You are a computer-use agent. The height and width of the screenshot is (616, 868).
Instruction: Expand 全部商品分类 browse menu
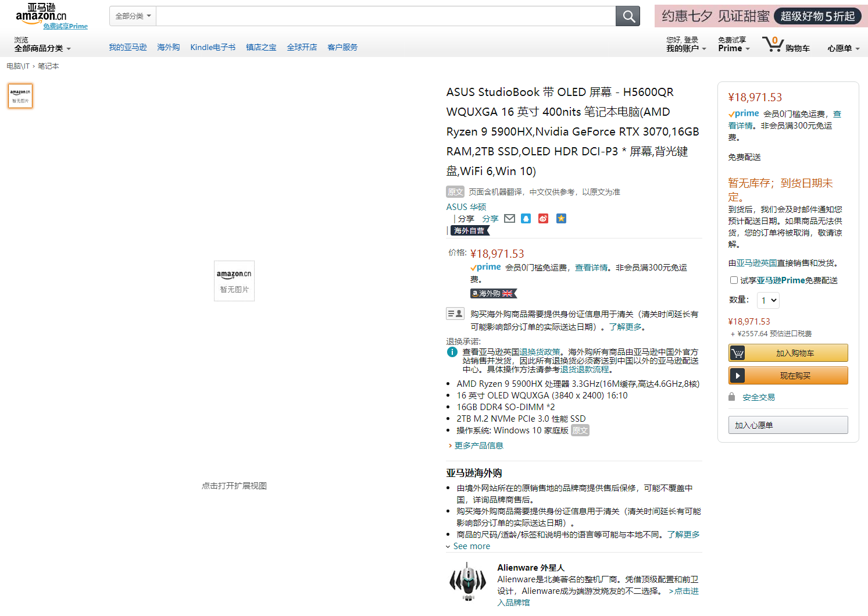tap(42, 49)
